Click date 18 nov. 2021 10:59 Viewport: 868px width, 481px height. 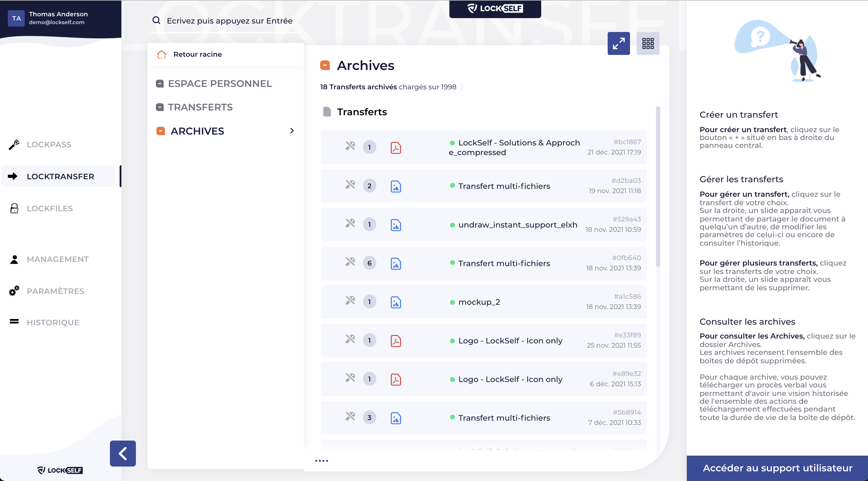[613, 230]
